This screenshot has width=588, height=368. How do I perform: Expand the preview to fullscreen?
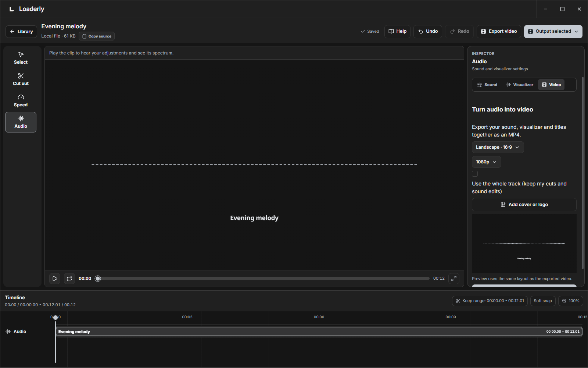[x=454, y=279]
